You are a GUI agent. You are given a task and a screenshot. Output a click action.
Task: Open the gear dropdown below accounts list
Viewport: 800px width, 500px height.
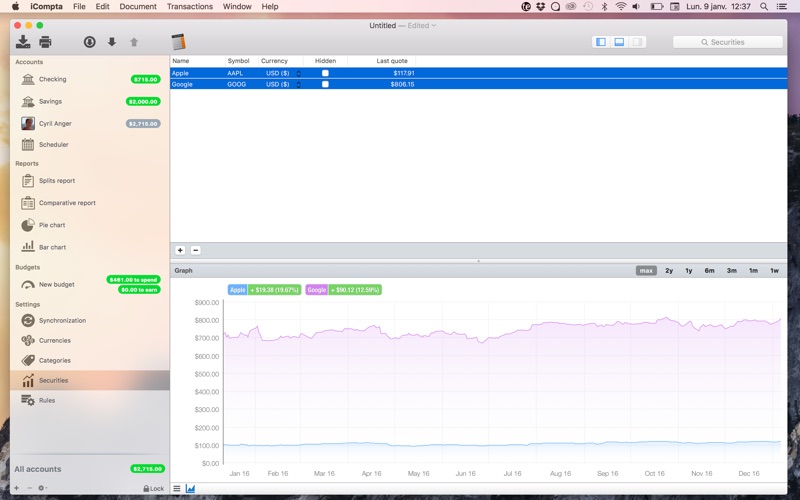point(42,488)
